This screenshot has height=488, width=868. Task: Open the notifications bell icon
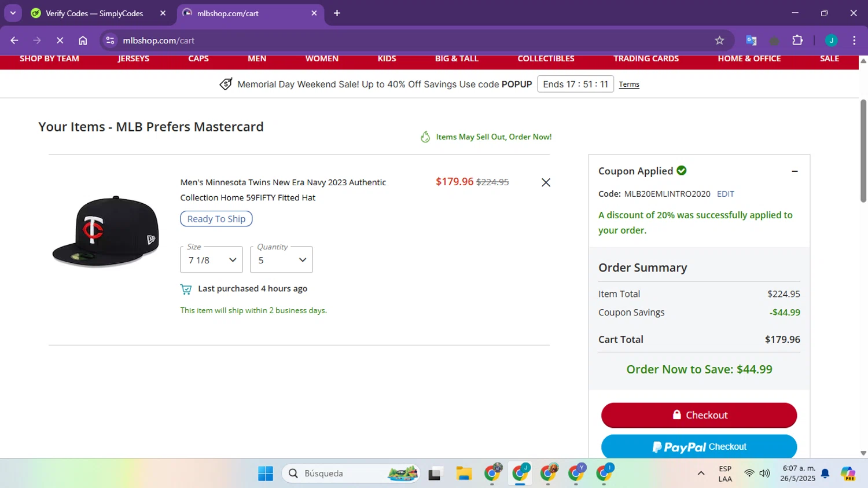coord(825,474)
